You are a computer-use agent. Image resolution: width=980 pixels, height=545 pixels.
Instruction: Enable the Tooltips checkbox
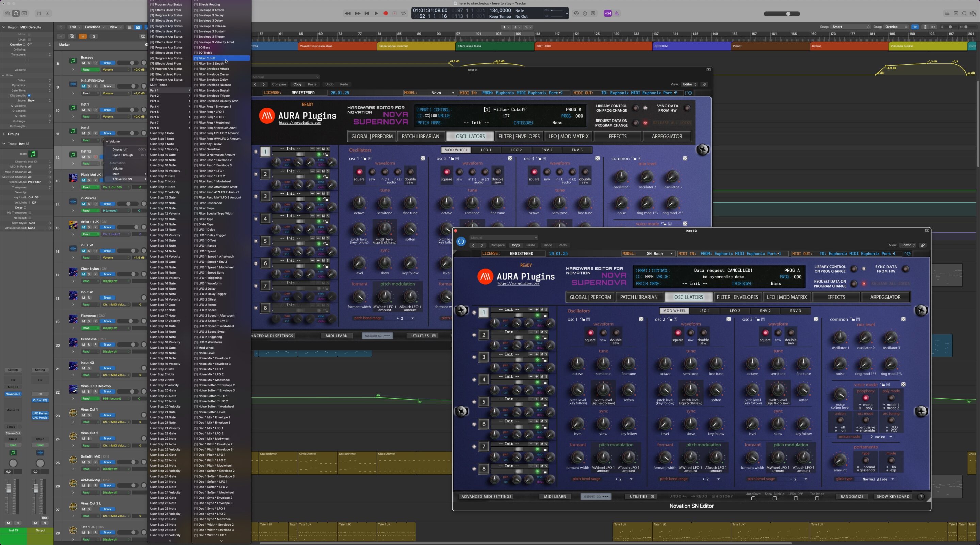click(x=817, y=498)
